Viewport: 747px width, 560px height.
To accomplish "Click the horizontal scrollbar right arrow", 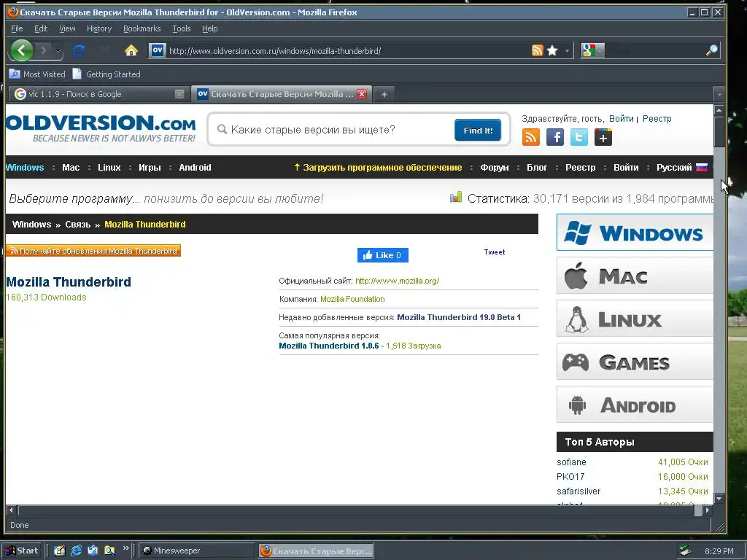I will (x=708, y=510).
